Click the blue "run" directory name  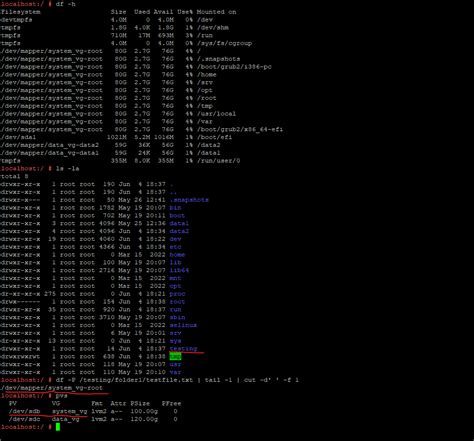coord(175,310)
